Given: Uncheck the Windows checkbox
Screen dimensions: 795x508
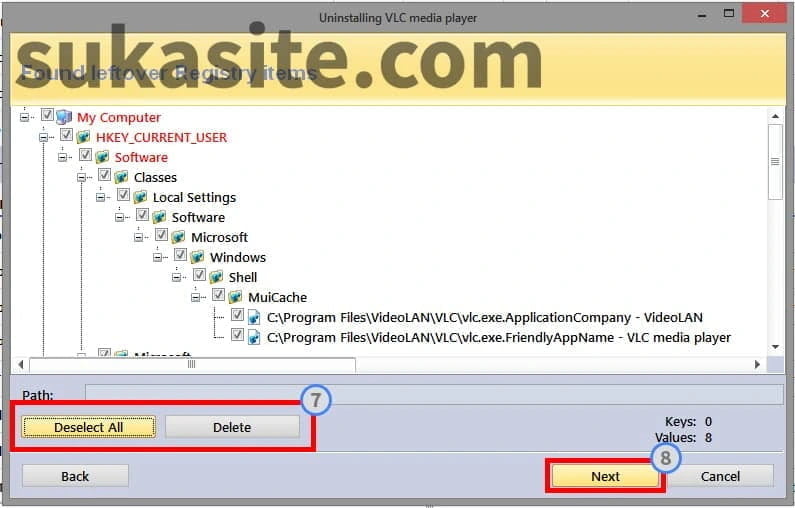Looking at the screenshot, I should [x=180, y=255].
